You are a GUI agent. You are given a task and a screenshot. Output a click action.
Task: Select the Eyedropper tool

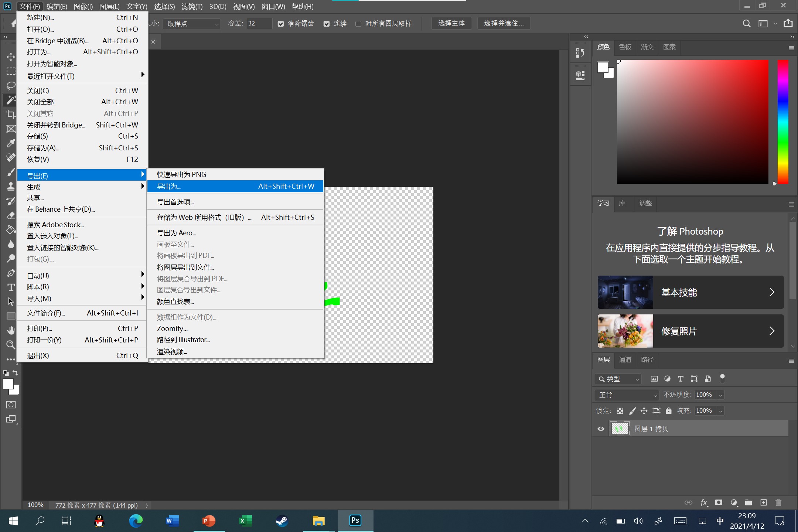(x=11, y=143)
